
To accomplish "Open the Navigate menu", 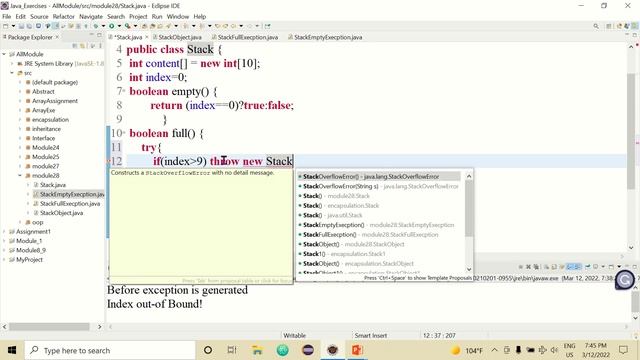I will pyautogui.click(x=91, y=17).
